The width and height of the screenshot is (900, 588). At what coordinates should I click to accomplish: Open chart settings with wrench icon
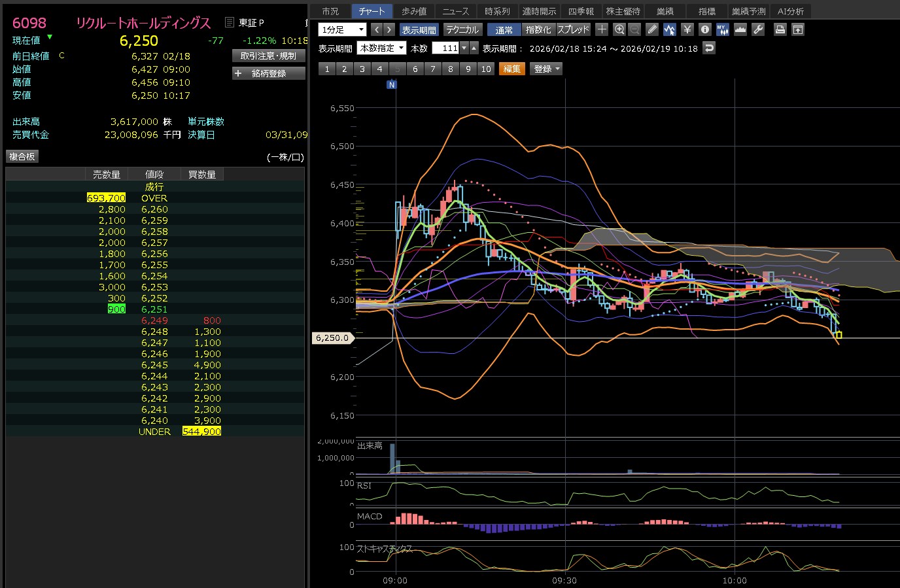758,29
